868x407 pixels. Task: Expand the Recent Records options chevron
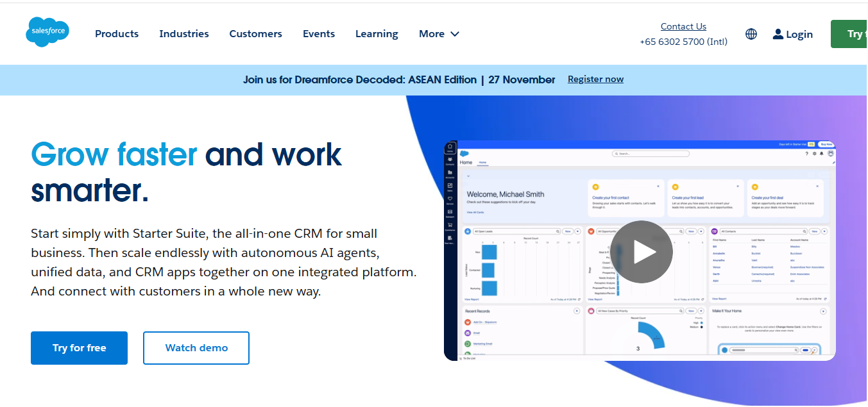577,310
